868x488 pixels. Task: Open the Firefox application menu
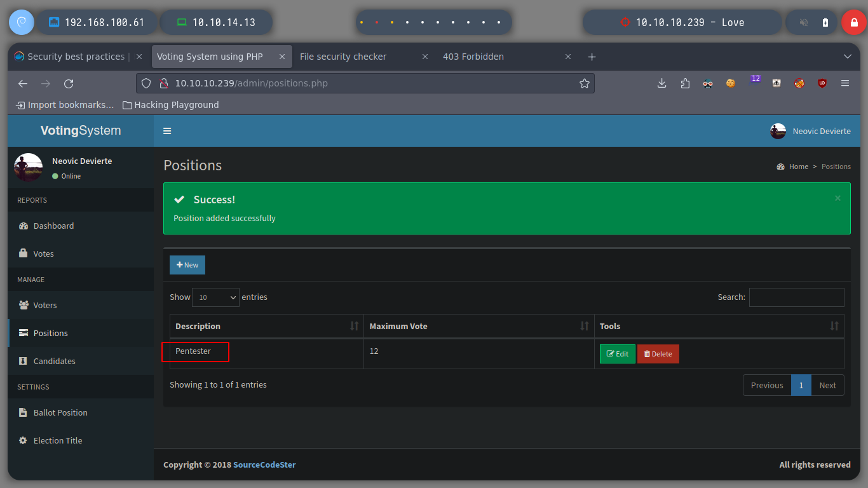point(845,83)
